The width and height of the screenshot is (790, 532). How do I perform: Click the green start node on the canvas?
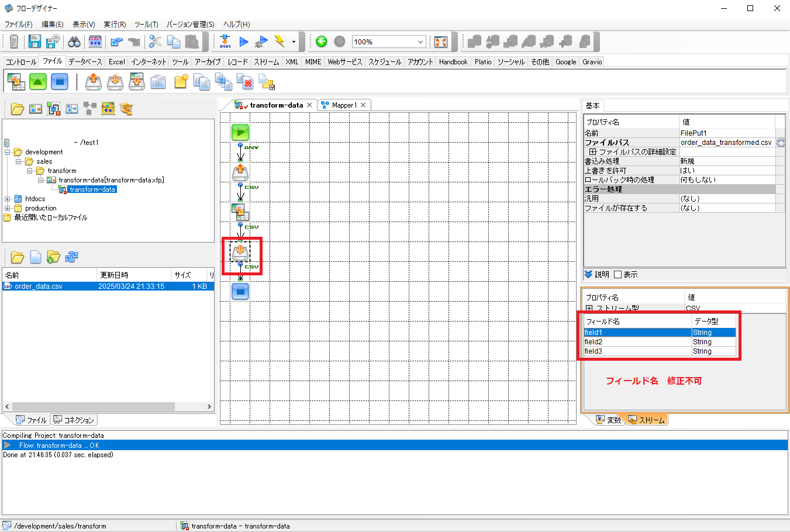point(240,132)
